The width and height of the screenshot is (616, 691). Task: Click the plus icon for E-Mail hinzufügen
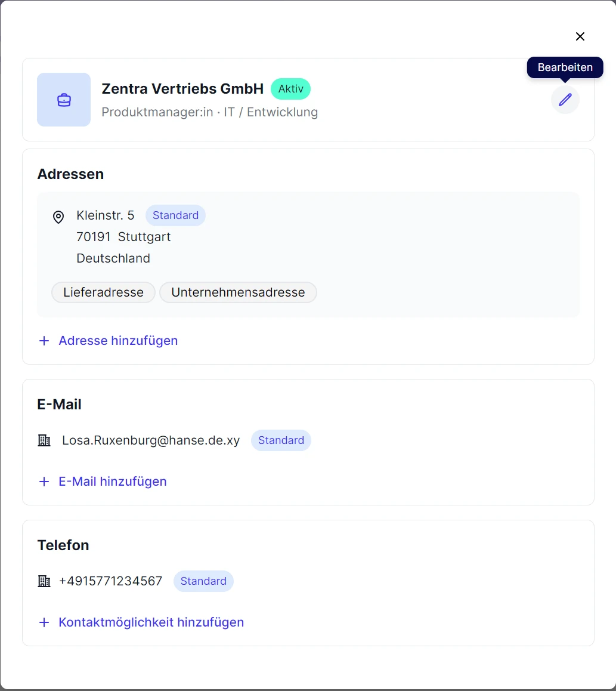[x=44, y=482]
